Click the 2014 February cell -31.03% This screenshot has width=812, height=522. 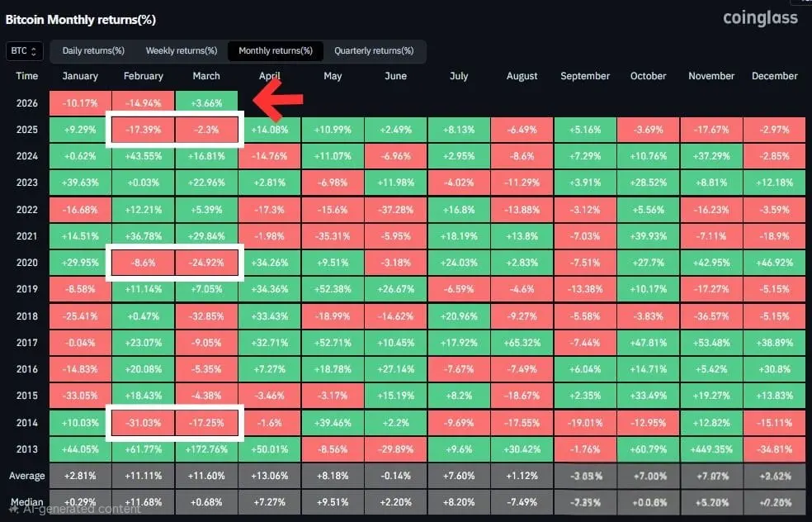coord(144,422)
